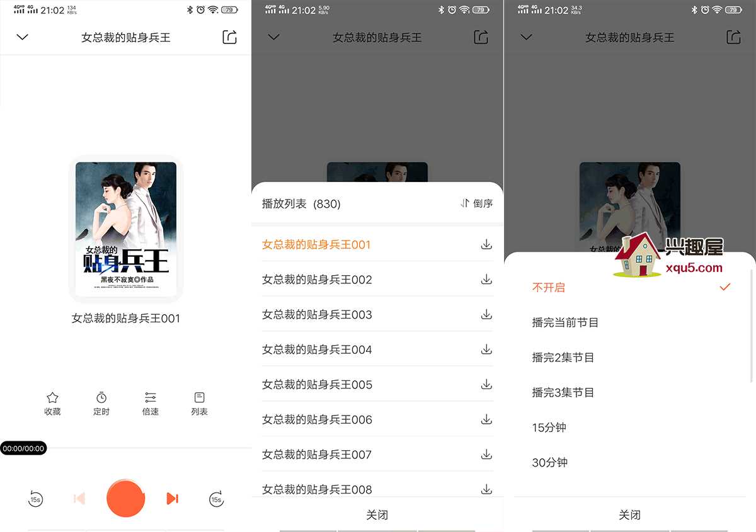Play 女总裁的贴身兵王004 from playlist
756x532 pixels.
coord(317,349)
